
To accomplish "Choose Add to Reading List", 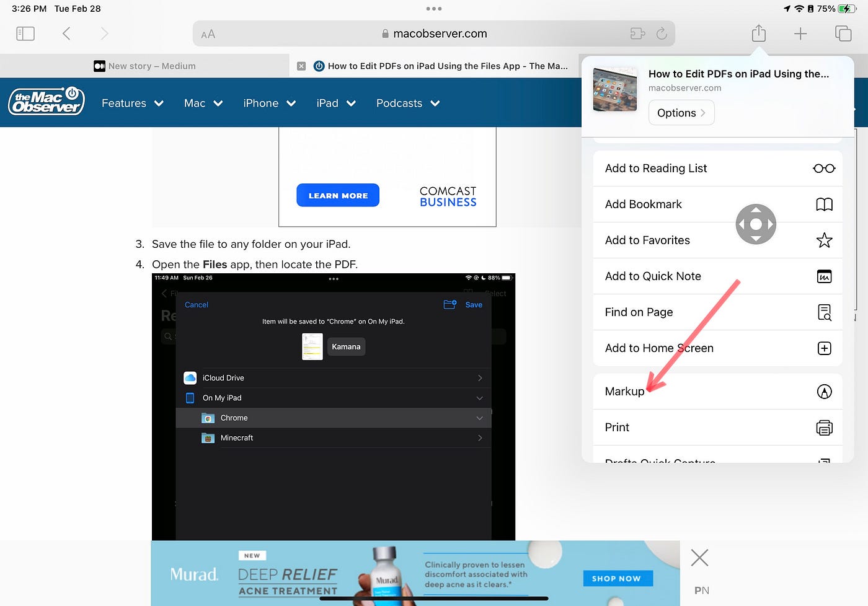I will (717, 169).
